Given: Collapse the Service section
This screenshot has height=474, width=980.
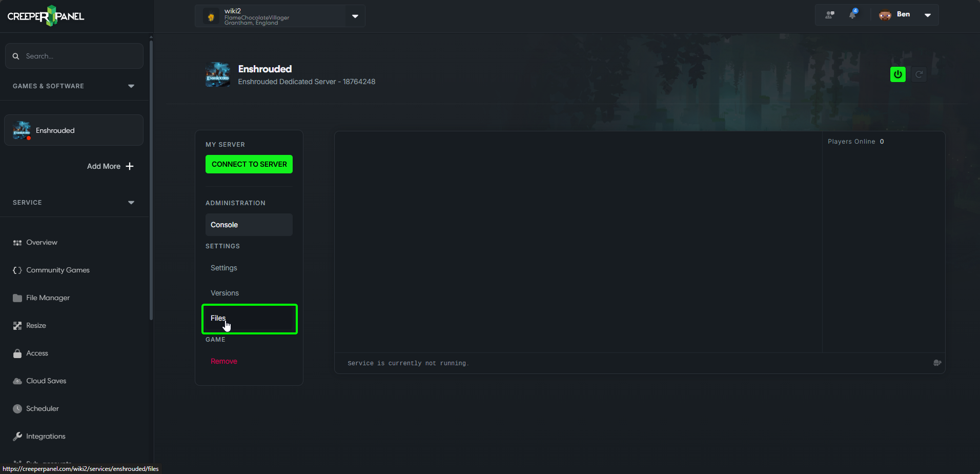Looking at the screenshot, I should [x=131, y=203].
